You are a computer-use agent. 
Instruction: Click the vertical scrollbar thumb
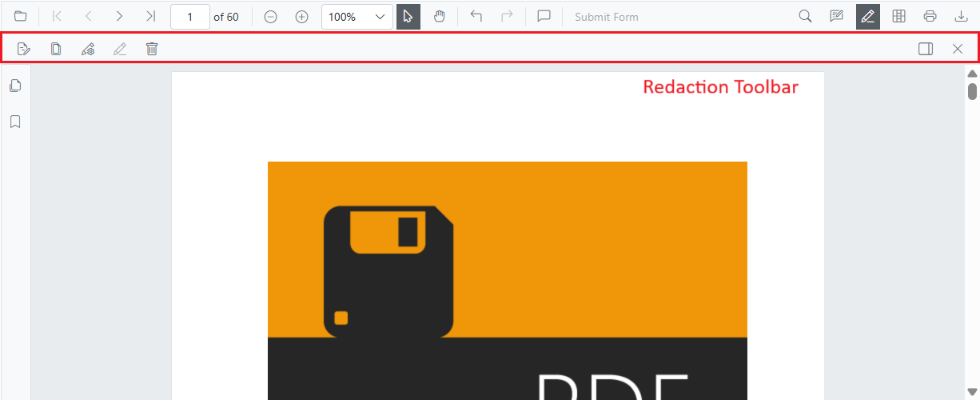[x=972, y=90]
